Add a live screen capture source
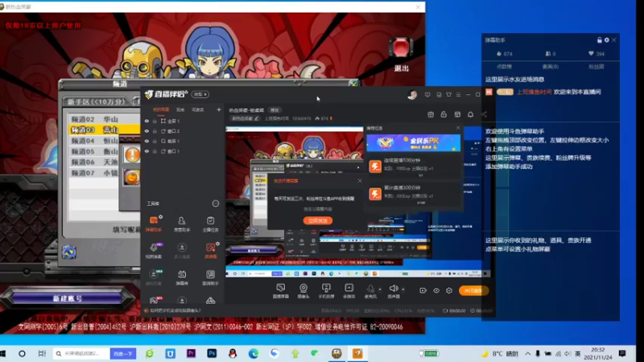Viewport: 644px width, 362px height. pos(281,290)
